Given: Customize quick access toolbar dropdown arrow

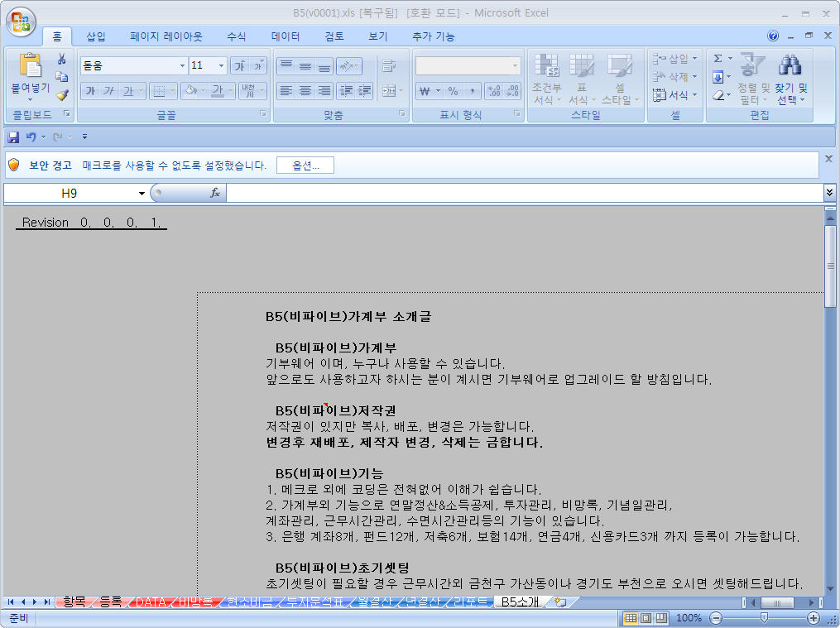Looking at the screenshot, I should (84, 137).
